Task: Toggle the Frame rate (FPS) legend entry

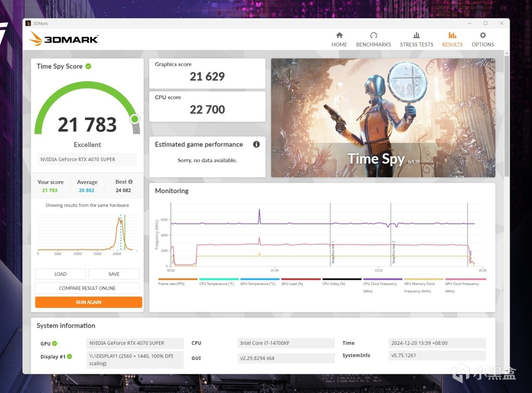Action: [x=177, y=282]
